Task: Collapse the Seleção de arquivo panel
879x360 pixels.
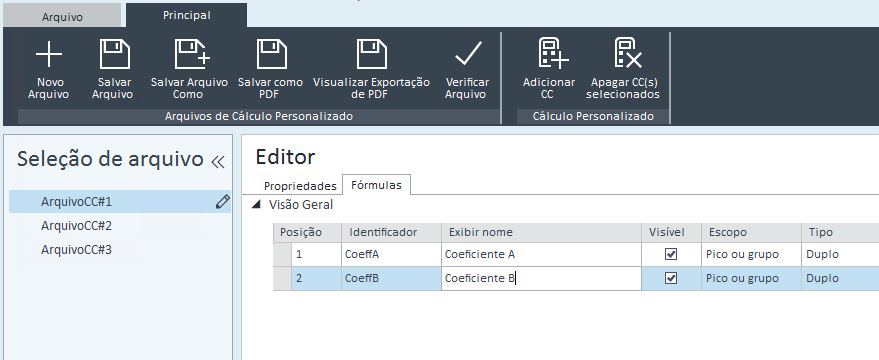Action: tap(218, 162)
